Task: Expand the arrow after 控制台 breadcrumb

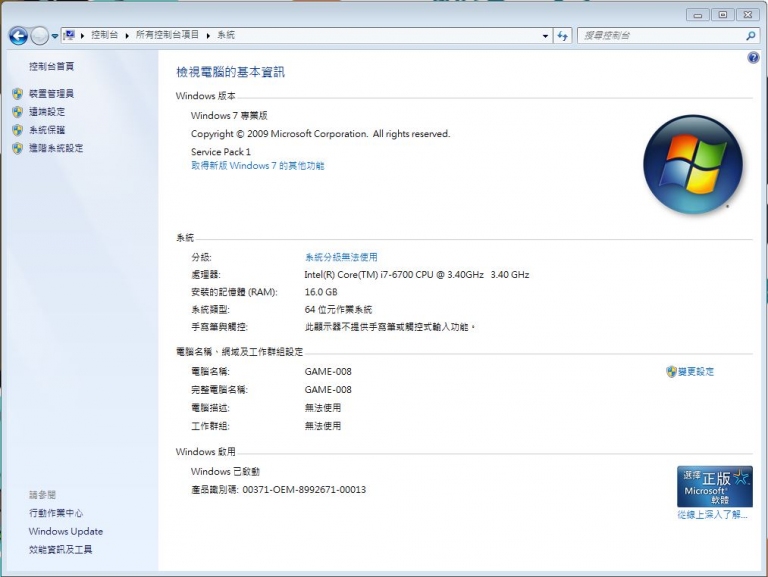Action: tap(127, 35)
